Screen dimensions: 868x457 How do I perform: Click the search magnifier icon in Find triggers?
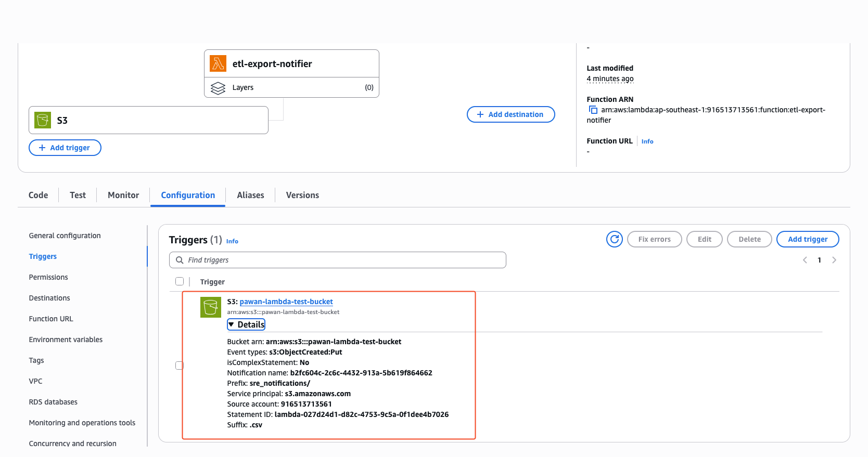[x=180, y=260]
